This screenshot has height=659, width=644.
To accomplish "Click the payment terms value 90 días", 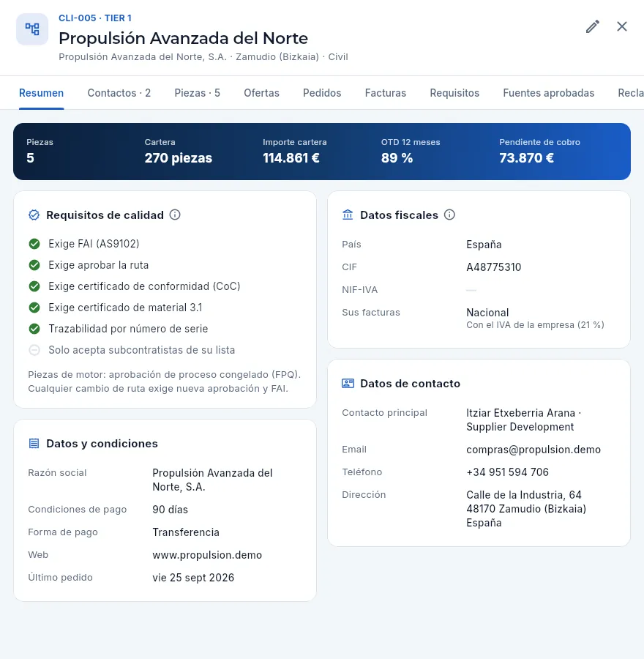I will [x=170, y=510].
